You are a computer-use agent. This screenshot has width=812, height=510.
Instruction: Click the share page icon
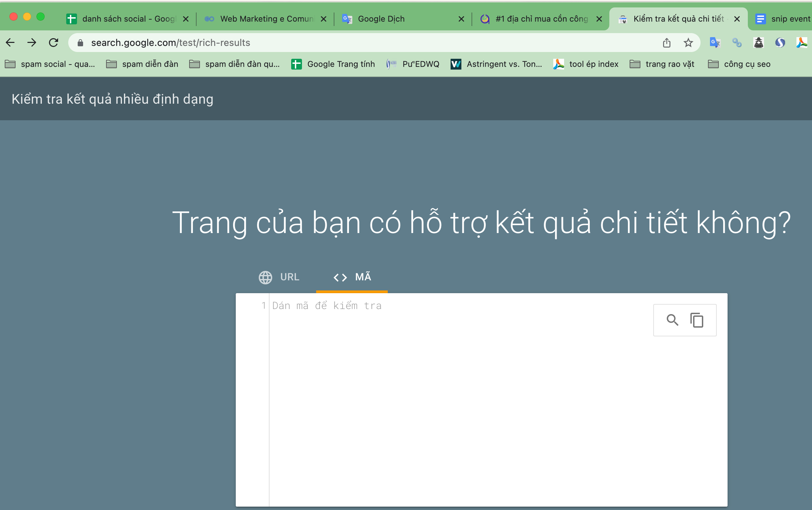pyautogui.click(x=666, y=43)
